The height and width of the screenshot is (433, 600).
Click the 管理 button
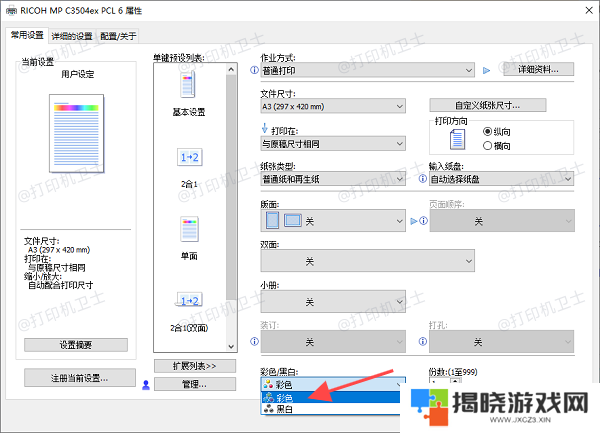coord(195,384)
